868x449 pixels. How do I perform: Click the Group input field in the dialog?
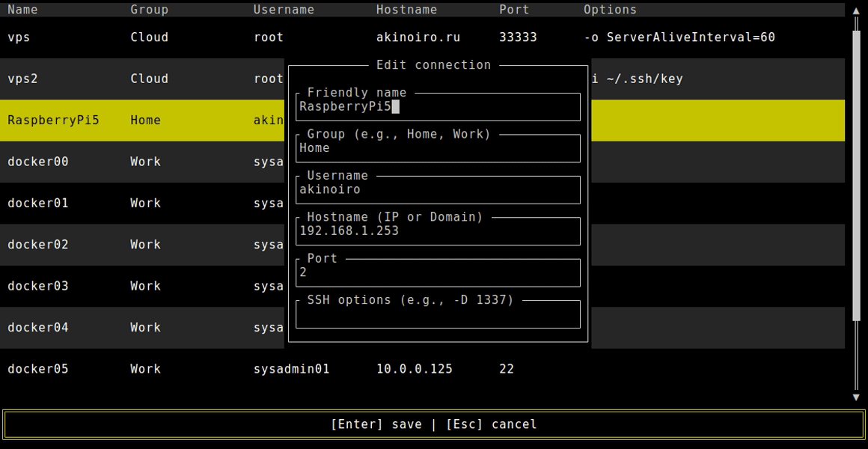pos(438,148)
